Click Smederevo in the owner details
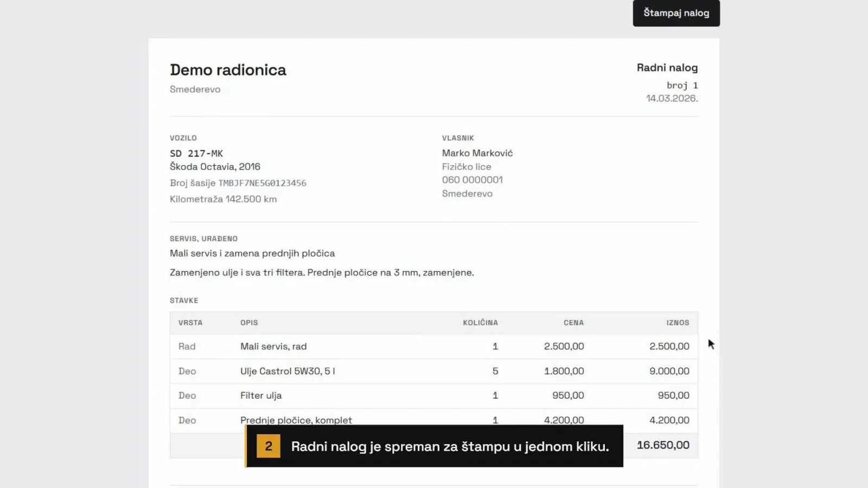 pyautogui.click(x=467, y=194)
